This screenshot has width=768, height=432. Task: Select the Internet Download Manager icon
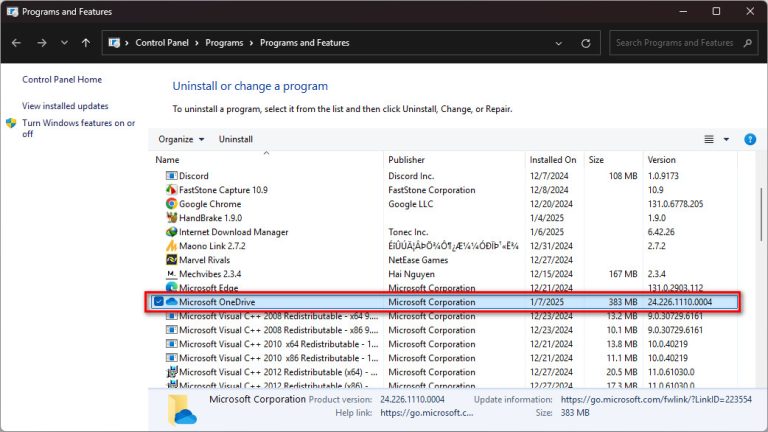[x=171, y=232]
